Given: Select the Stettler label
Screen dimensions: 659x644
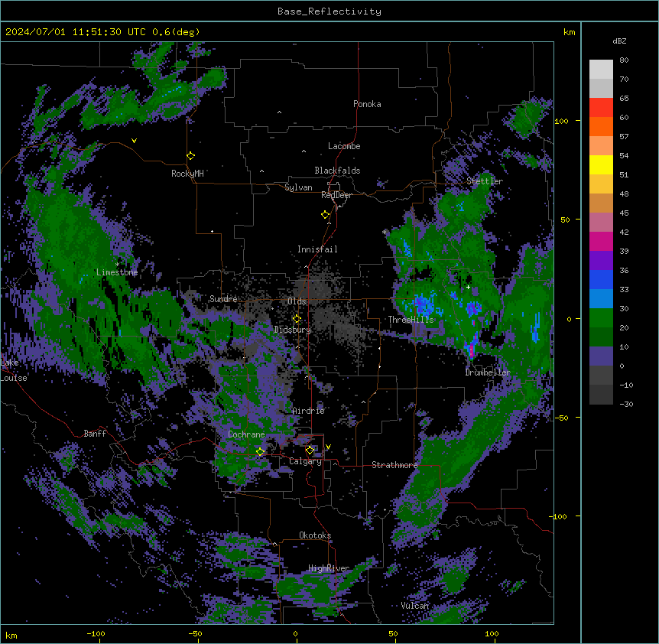Looking at the screenshot, I should pyautogui.click(x=485, y=181).
